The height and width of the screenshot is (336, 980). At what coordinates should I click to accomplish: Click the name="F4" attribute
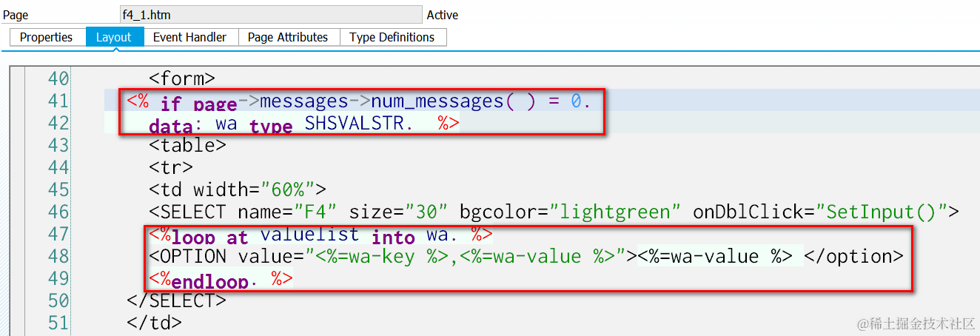pos(289,212)
